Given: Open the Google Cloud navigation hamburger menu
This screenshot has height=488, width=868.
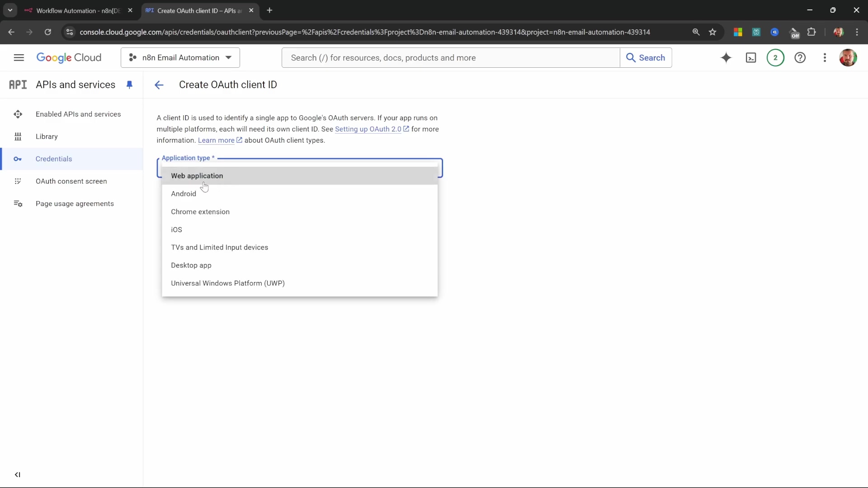Looking at the screenshot, I should point(19,57).
